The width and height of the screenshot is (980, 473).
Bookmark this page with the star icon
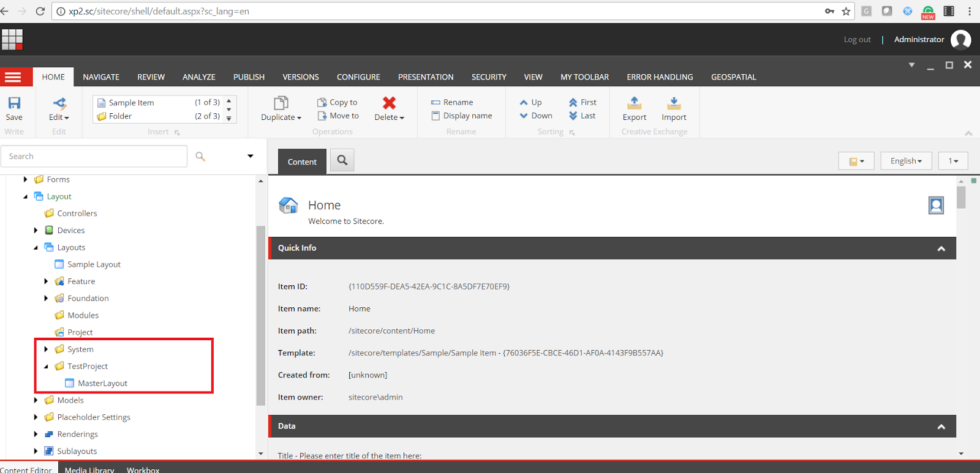point(846,11)
